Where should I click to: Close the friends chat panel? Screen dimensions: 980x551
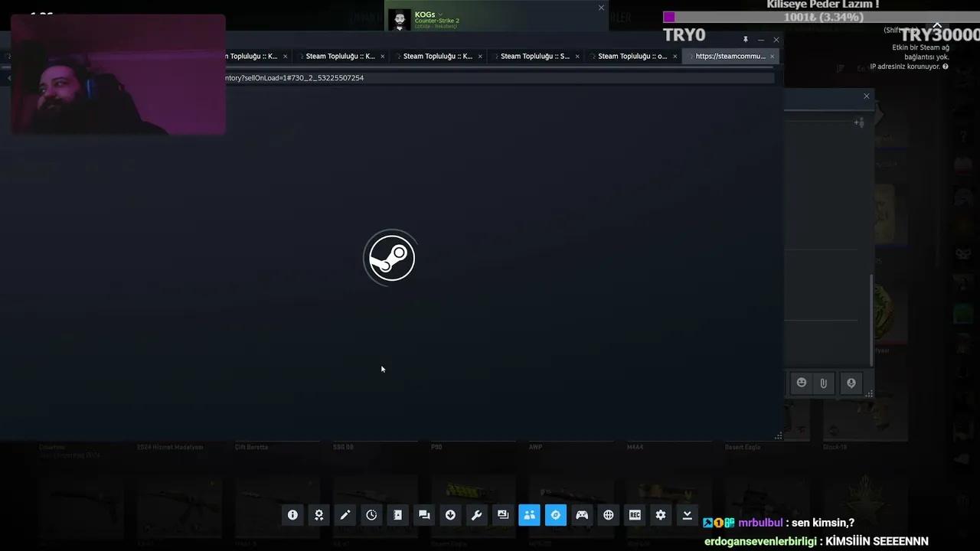867,96
